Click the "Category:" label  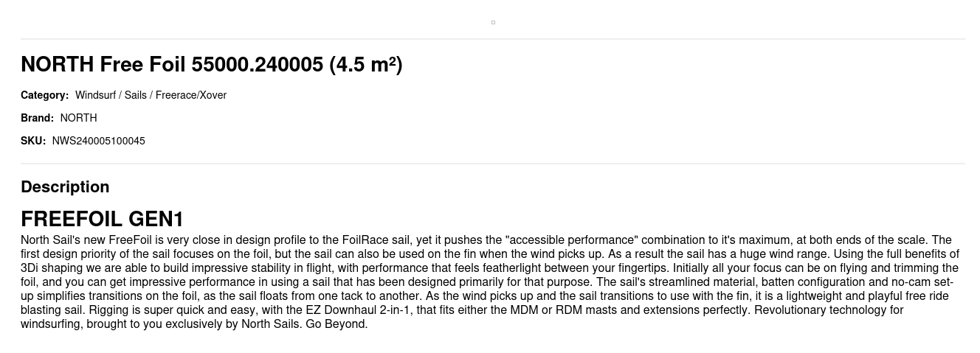(44, 95)
